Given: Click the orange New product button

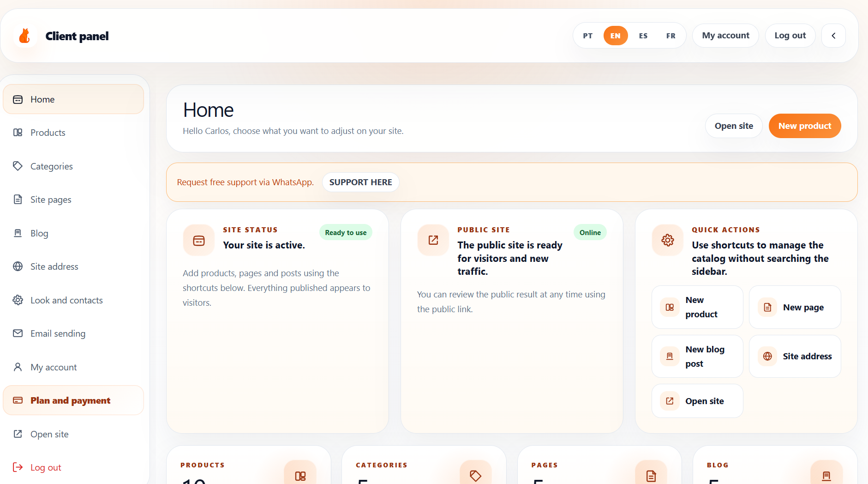Looking at the screenshot, I should pyautogui.click(x=805, y=126).
